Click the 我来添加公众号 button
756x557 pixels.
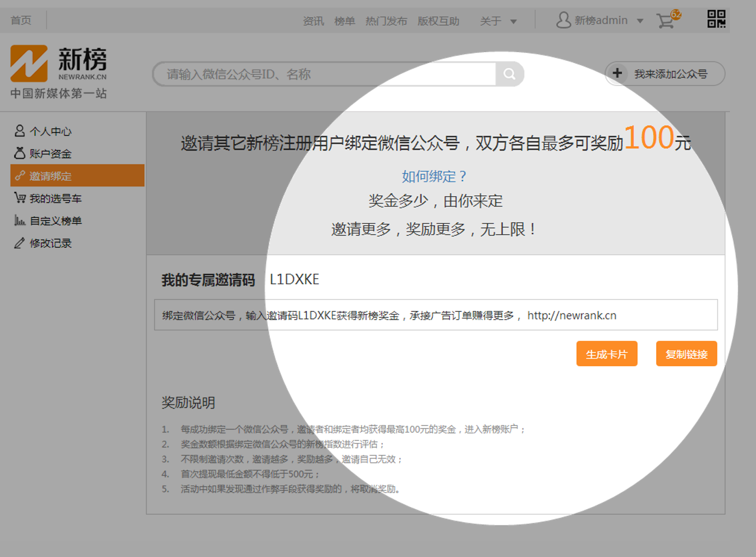pos(665,73)
